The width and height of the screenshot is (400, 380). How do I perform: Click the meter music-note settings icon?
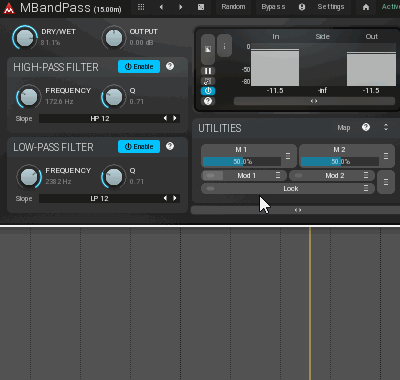coord(208,81)
